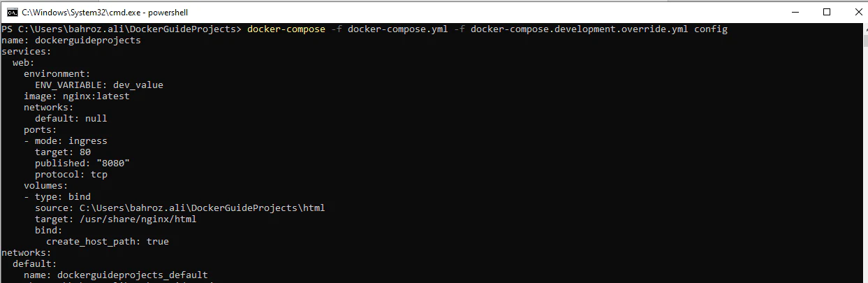Click the 'services:' line in output

tap(27, 52)
